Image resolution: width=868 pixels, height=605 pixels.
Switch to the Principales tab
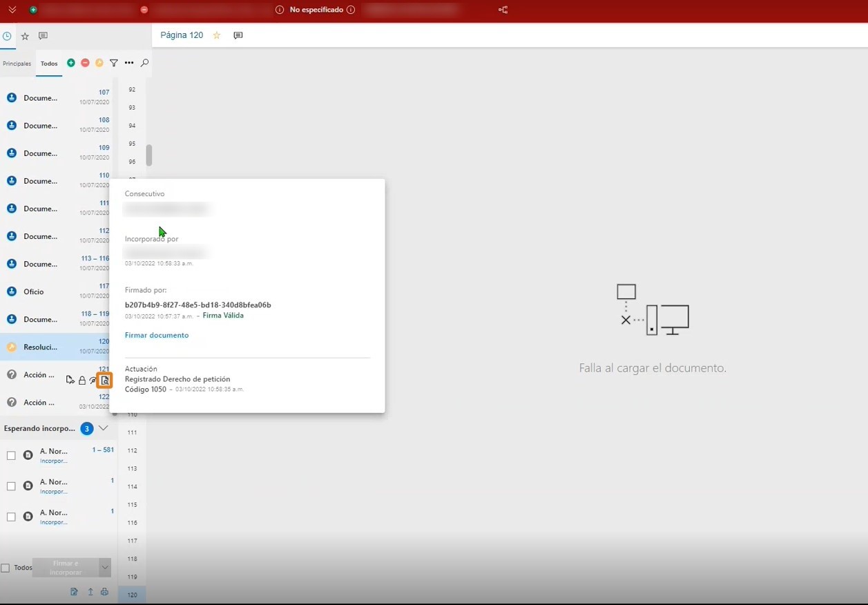pyautogui.click(x=17, y=64)
